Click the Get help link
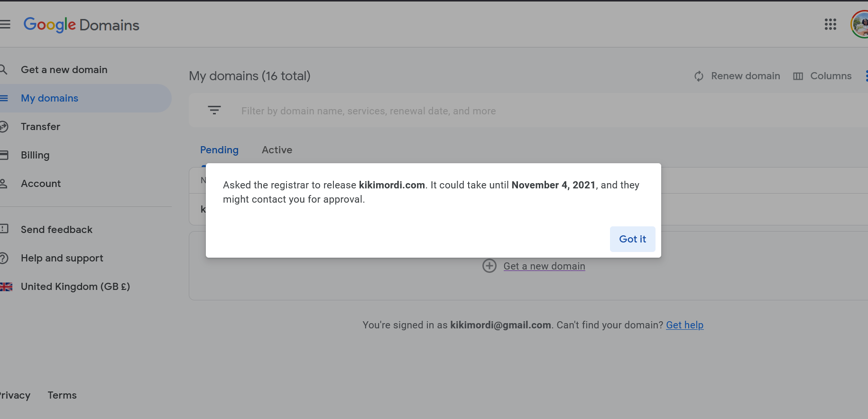This screenshot has width=868, height=419. tap(684, 325)
